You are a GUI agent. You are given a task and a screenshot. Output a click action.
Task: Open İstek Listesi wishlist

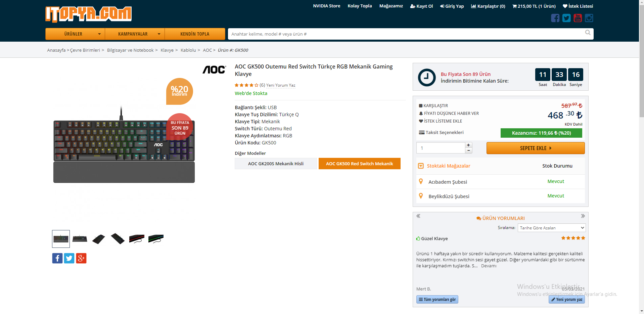click(x=578, y=6)
